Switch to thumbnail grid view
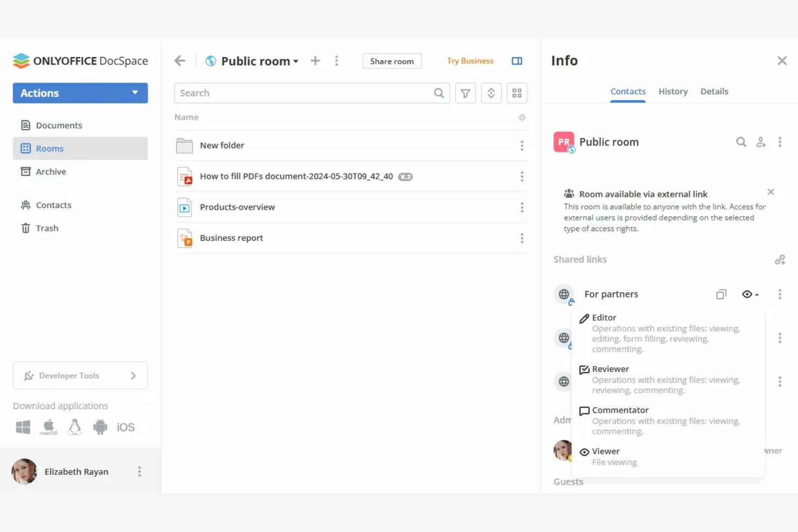The height and width of the screenshot is (532, 798). tap(517, 93)
